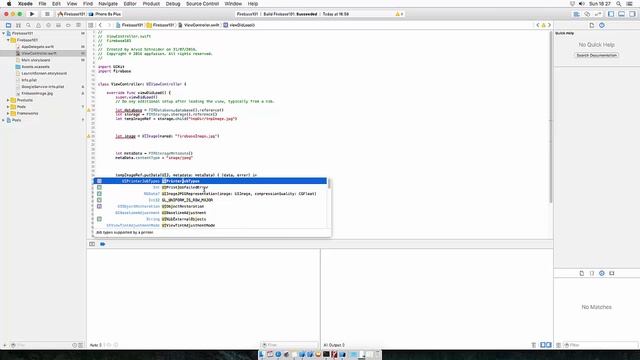
Task: Toggle breakpoints activation in debug bar
Action: point(102,244)
